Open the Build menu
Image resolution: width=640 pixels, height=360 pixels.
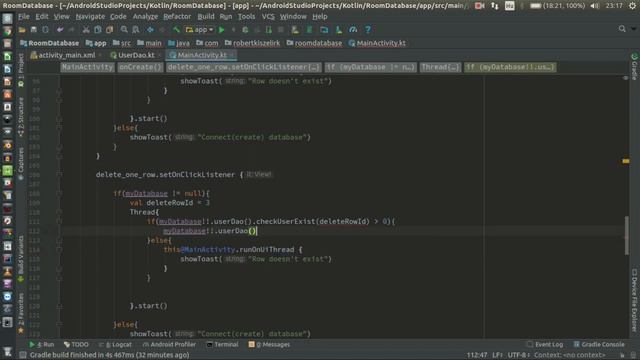pyautogui.click(x=206, y=16)
